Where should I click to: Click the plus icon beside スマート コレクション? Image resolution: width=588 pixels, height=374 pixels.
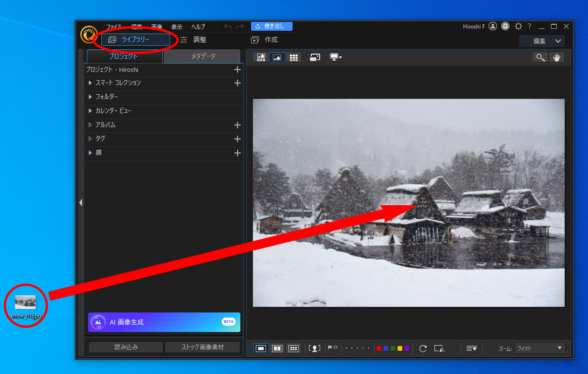pyautogui.click(x=238, y=83)
